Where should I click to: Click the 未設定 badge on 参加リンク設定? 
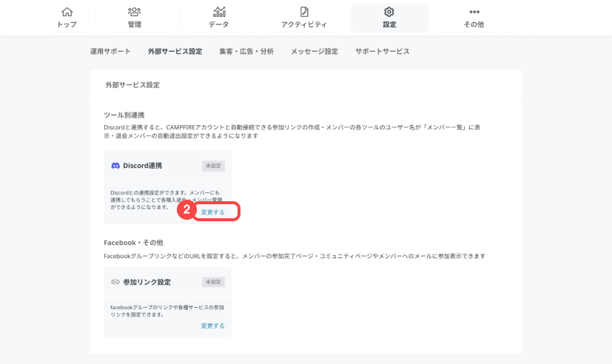click(213, 282)
